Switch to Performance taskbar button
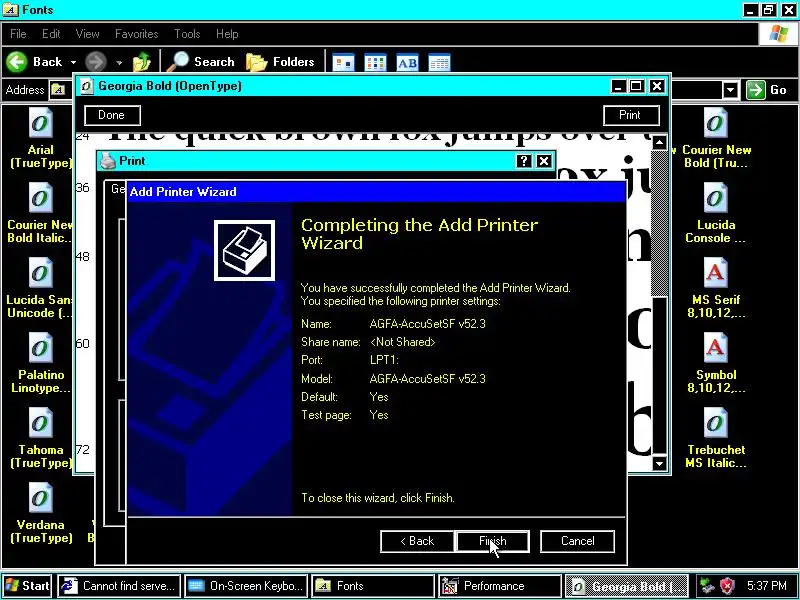800x600 pixels. click(x=499, y=586)
